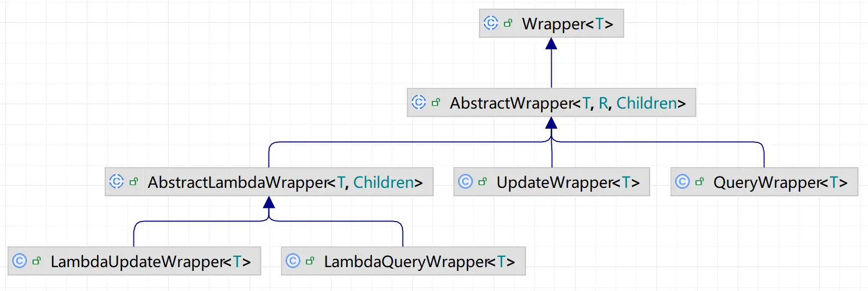The image size is (868, 291).
Task: Select the Wrapper<T> node label
Action: [x=567, y=24]
